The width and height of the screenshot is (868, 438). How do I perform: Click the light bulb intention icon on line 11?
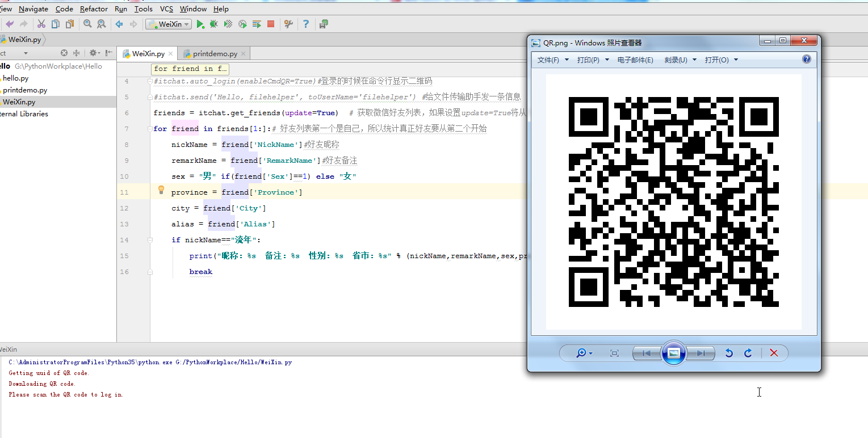[161, 190]
